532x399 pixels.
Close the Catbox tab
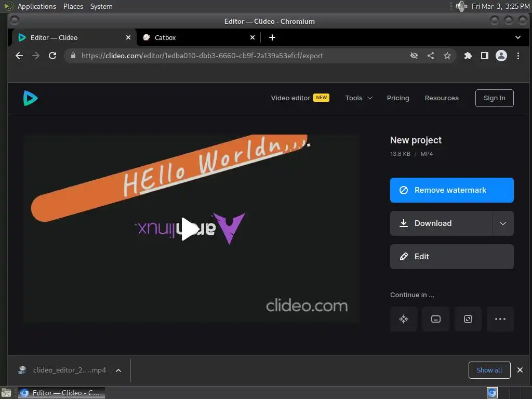252,37
